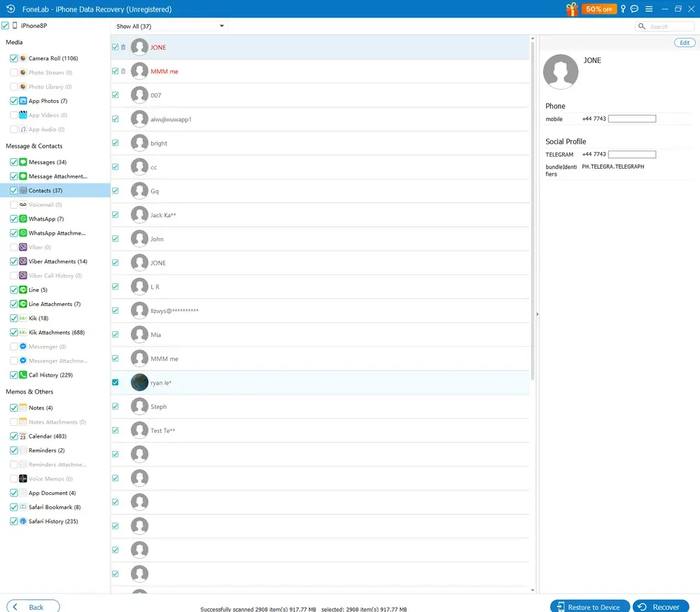This screenshot has width=700, height=612.
Task: Click the Viber Attachments icon
Action: click(23, 261)
